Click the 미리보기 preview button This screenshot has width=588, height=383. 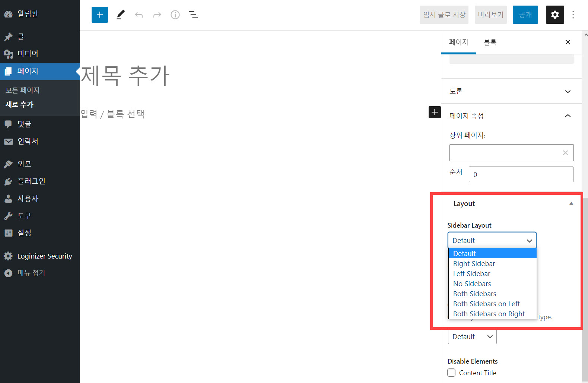click(x=490, y=15)
